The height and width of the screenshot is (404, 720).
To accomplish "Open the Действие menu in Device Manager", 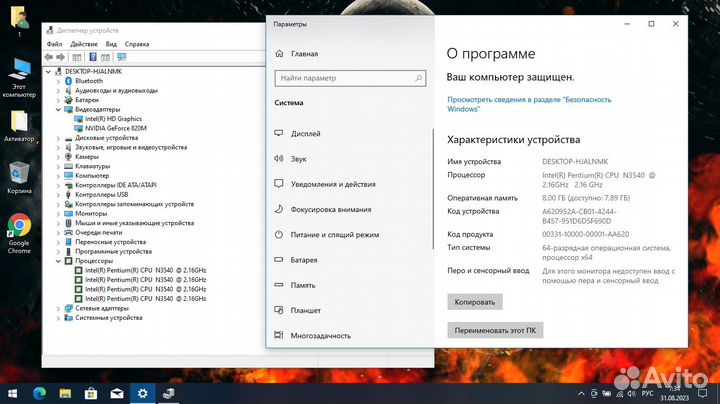I will point(84,44).
